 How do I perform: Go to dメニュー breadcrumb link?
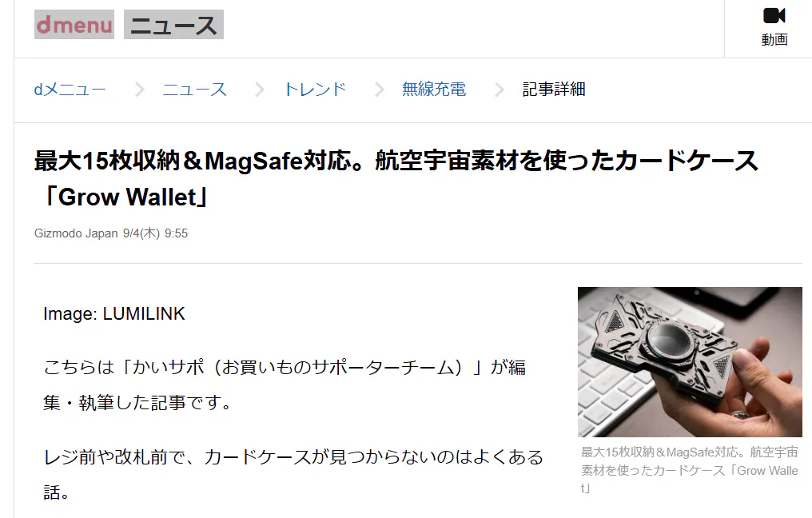[70, 89]
